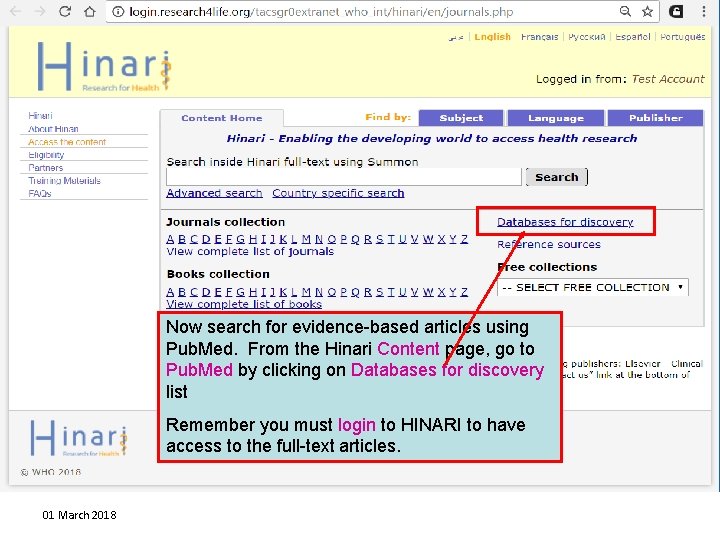Open Databases for discovery link
720x540 pixels.
point(565,222)
